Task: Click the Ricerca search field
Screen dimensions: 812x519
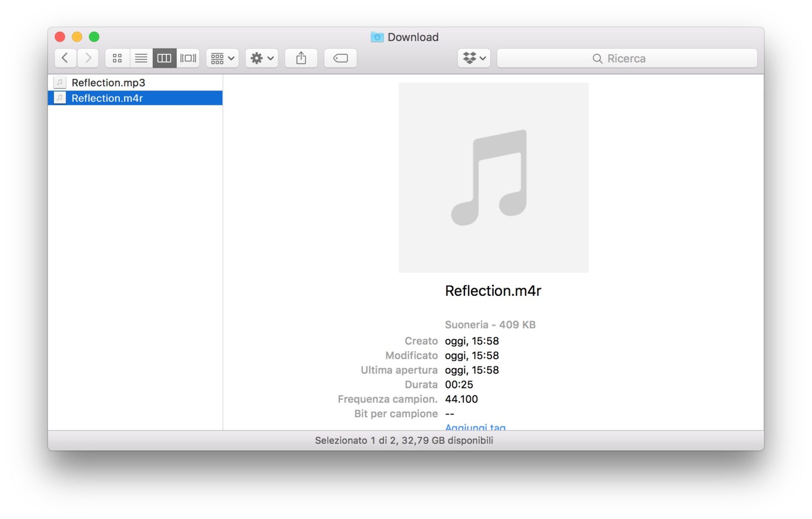Action: pyautogui.click(x=627, y=58)
